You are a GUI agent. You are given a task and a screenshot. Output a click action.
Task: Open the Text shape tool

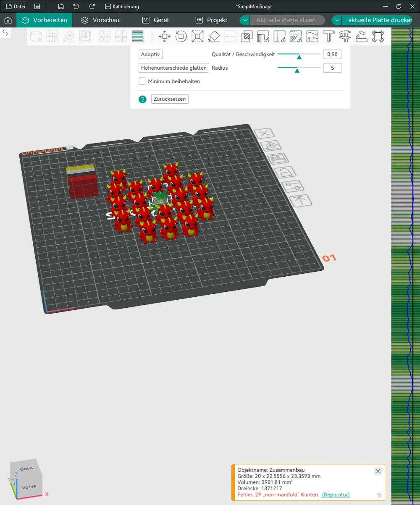point(328,37)
